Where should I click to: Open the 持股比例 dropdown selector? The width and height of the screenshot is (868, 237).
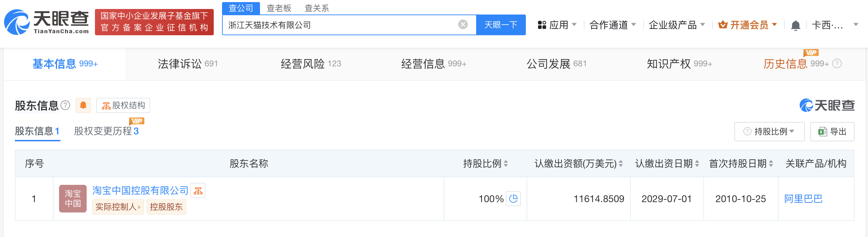770,132
